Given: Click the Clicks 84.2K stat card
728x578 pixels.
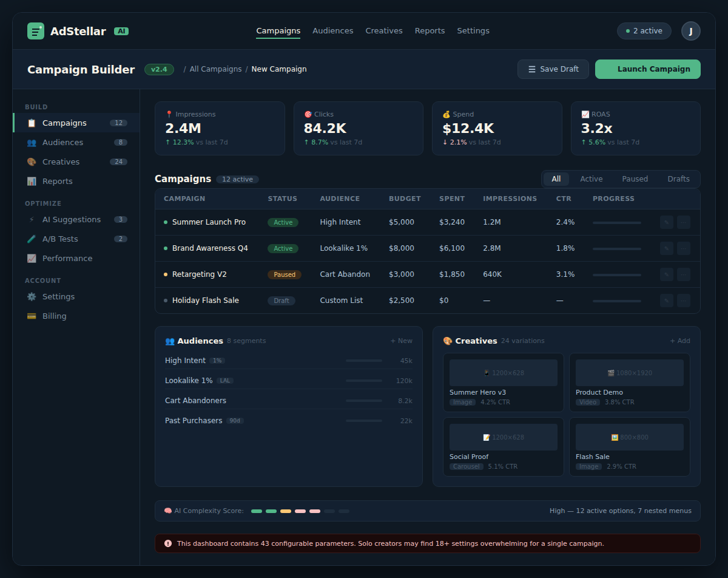Looking at the screenshot, I should click(359, 128).
